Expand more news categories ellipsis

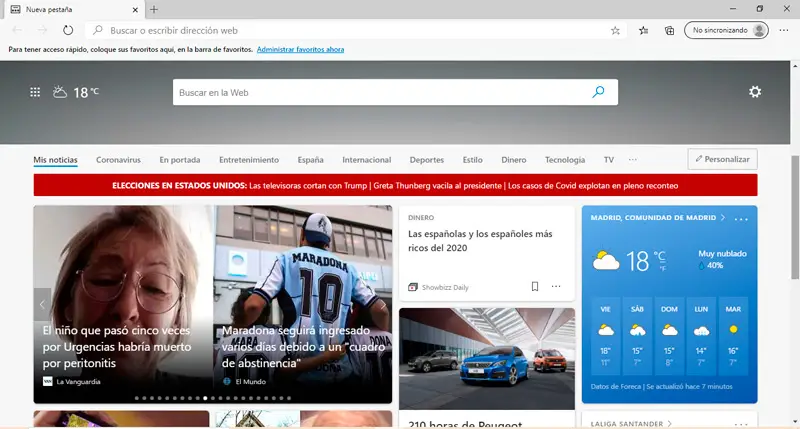pyautogui.click(x=633, y=160)
